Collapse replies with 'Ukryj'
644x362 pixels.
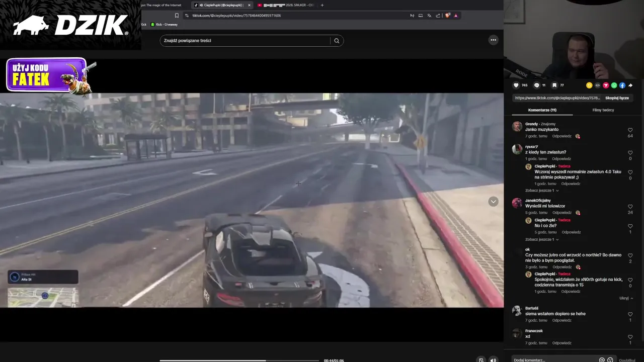coord(626,298)
